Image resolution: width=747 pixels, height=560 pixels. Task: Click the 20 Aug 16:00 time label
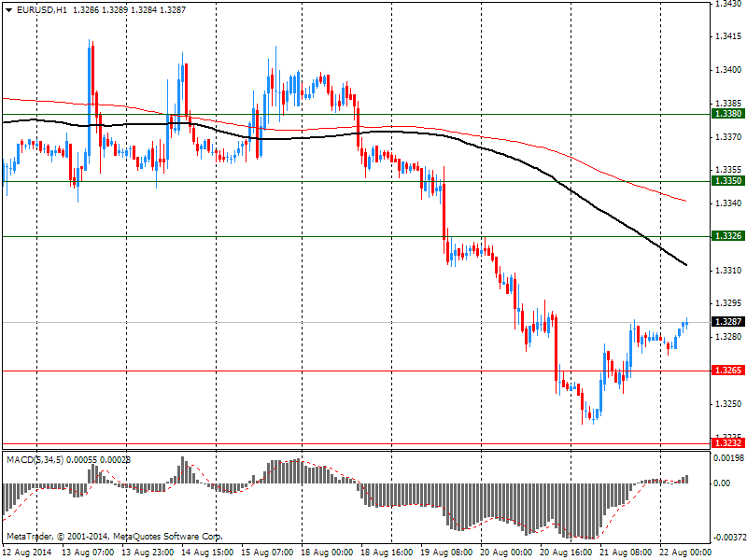tap(567, 553)
